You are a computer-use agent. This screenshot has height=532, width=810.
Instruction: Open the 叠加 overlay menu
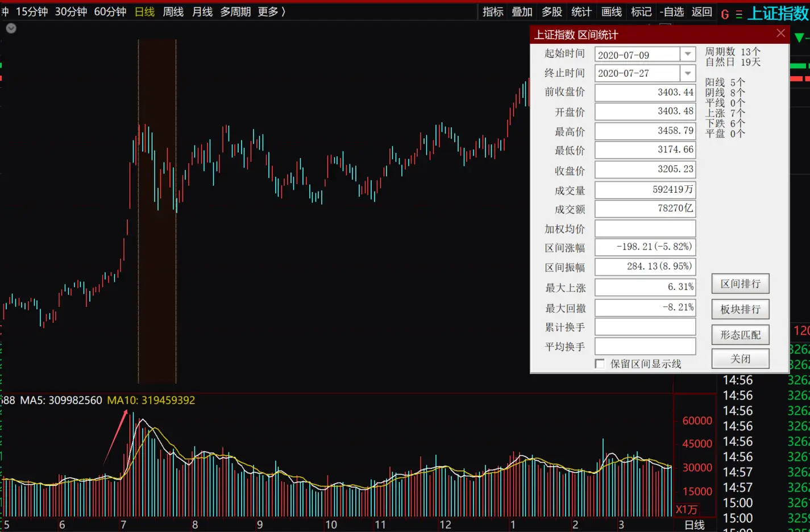pyautogui.click(x=522, y=12)
